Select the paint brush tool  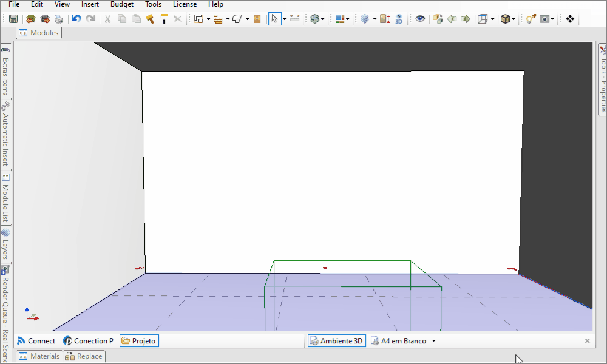tap(150, 19)
